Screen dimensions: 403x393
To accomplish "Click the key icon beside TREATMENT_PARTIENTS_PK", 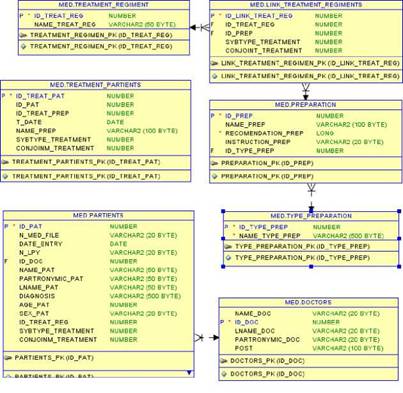I will tap(5, 162).
